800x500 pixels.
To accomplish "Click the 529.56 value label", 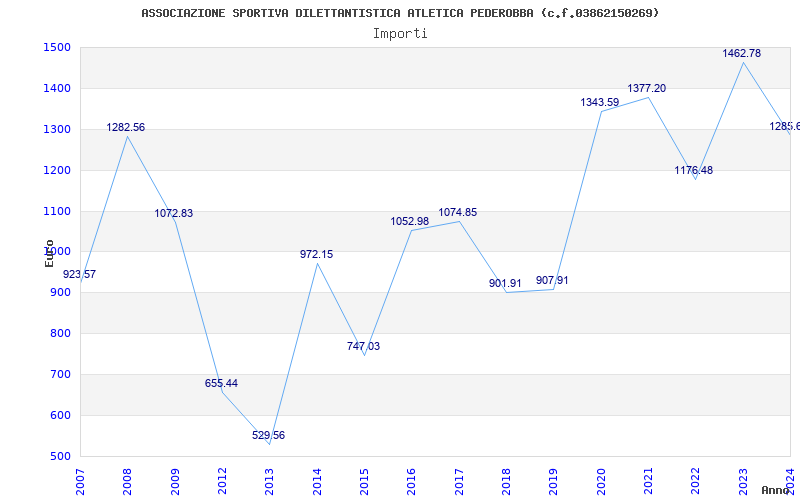I will point(268,435).
